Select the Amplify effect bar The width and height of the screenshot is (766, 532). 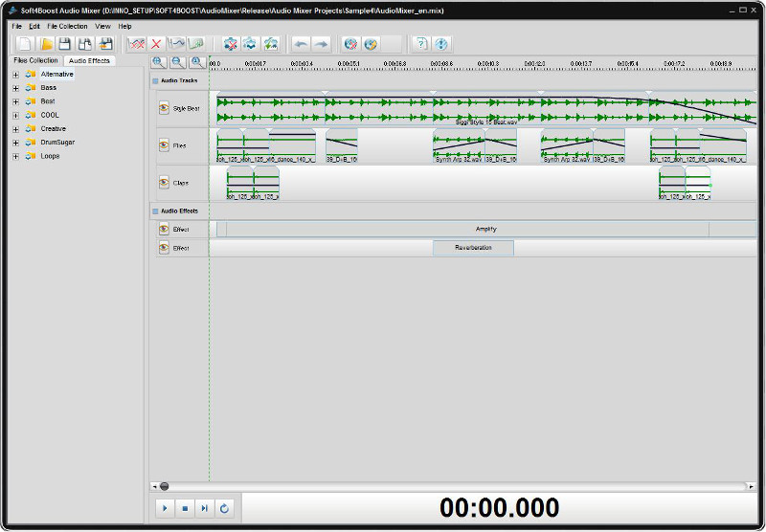click(485, 230)
